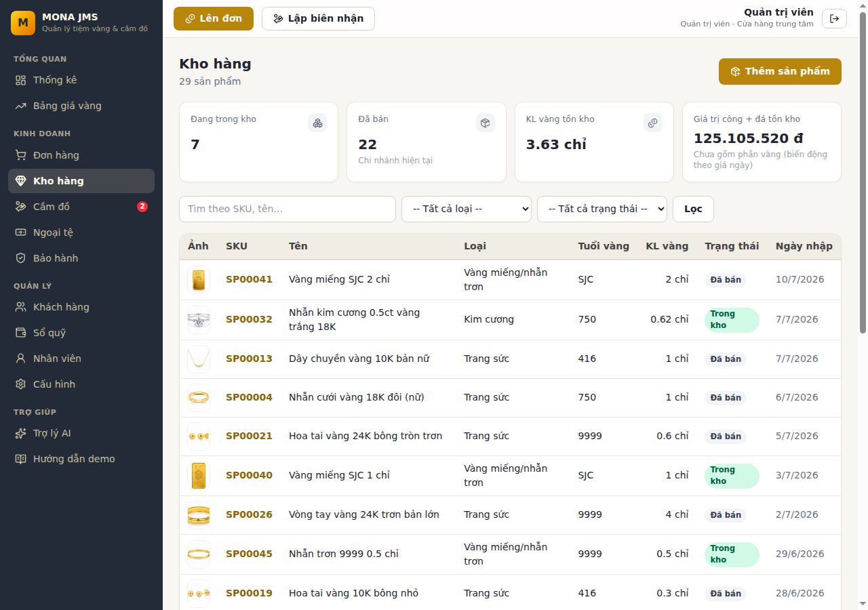The image size is (868, 610).
Task: Click the Trợ lý AI sparkle icon
Action: point(21,433)
